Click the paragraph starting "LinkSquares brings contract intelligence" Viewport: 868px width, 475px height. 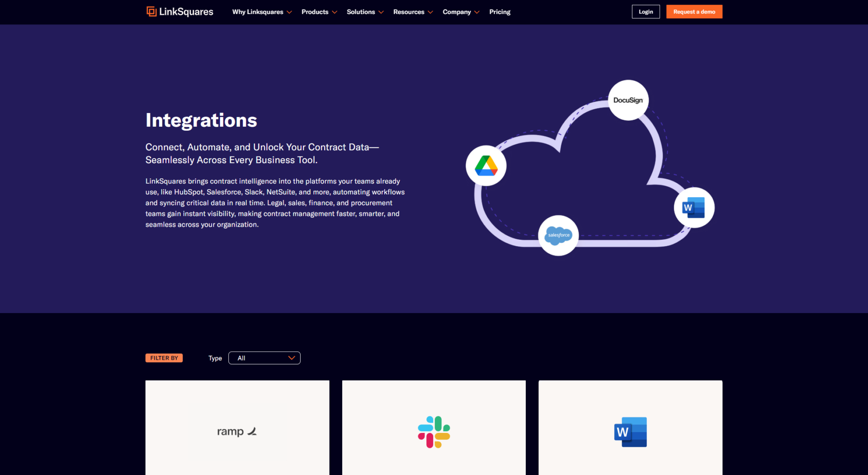tap(275, 203)
